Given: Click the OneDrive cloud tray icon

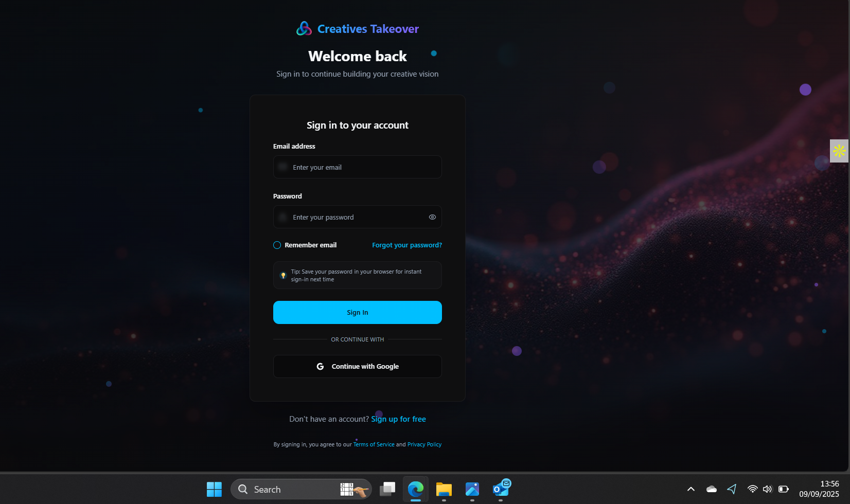Looking at the screenshot, I should [711, 489].
